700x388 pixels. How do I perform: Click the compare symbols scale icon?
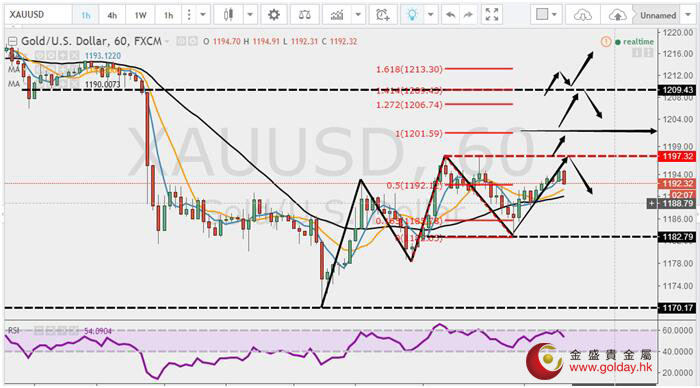click(304, 15)
